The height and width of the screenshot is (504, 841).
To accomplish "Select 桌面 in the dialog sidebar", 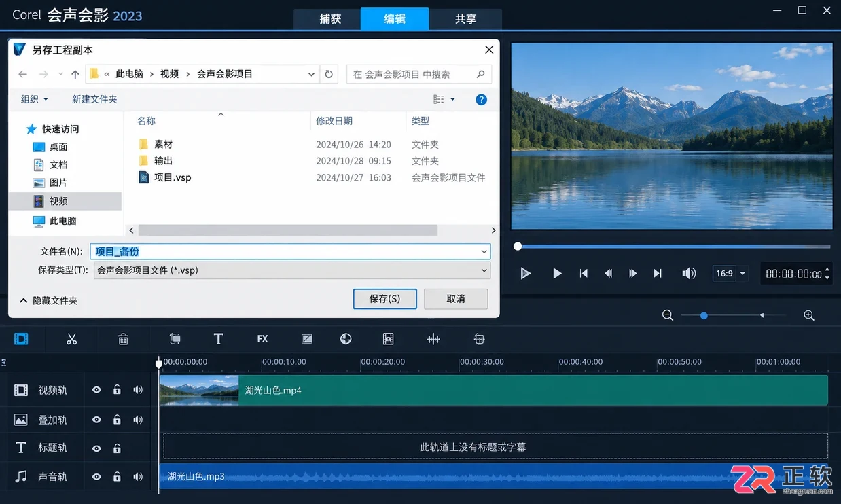I will [58, 147].
